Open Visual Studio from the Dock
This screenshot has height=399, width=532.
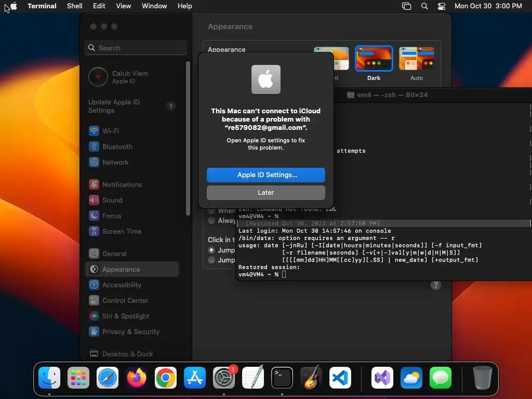382,378
